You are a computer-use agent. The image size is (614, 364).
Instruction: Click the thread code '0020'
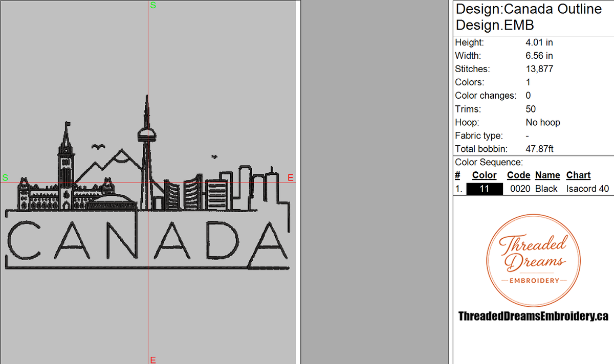(520, 189)
